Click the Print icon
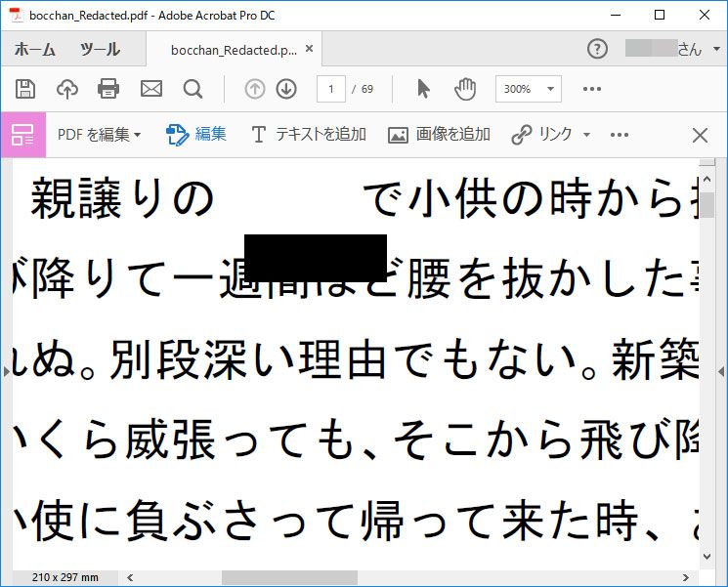 coord(108,89)
